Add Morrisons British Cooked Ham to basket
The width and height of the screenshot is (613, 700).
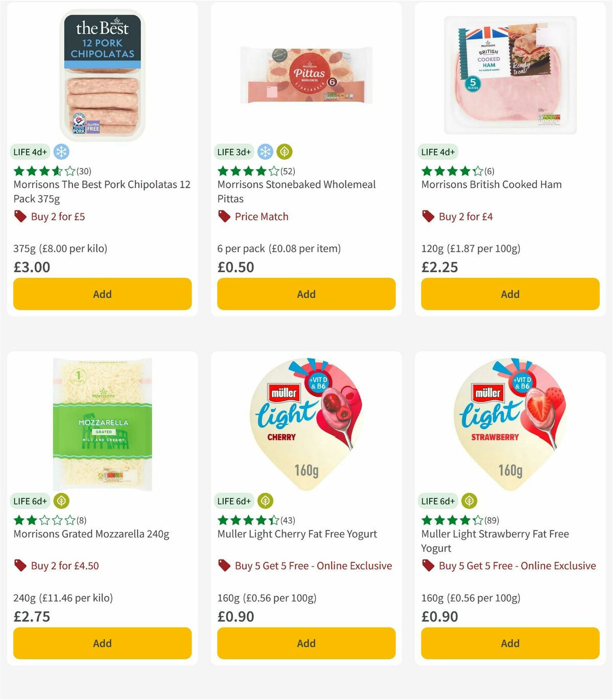(510, 294)
